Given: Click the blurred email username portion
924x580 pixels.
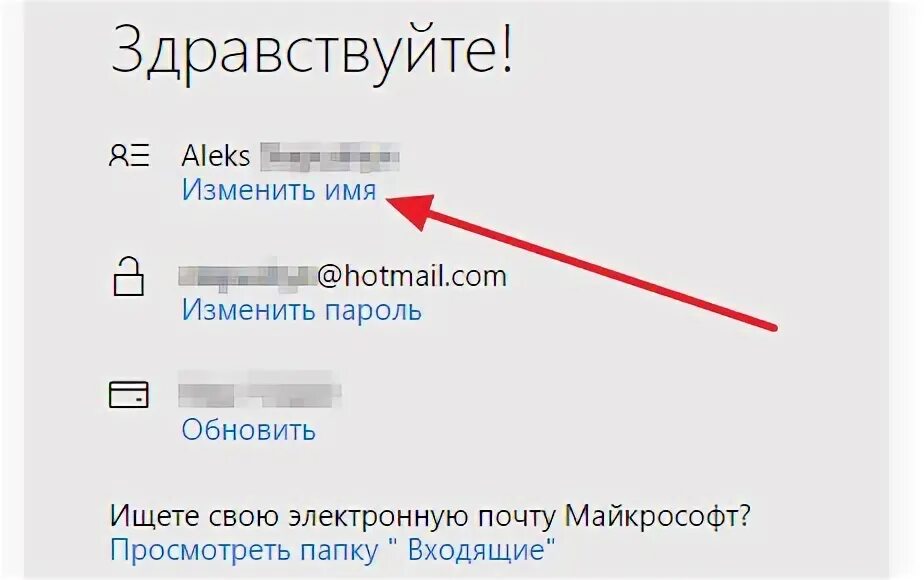Looking at the screenshot, I should tap(248, 275).
